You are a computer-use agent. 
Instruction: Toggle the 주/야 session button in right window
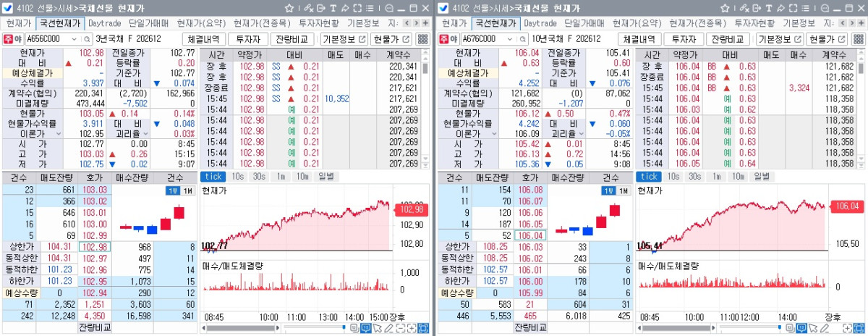click(447, 38)
